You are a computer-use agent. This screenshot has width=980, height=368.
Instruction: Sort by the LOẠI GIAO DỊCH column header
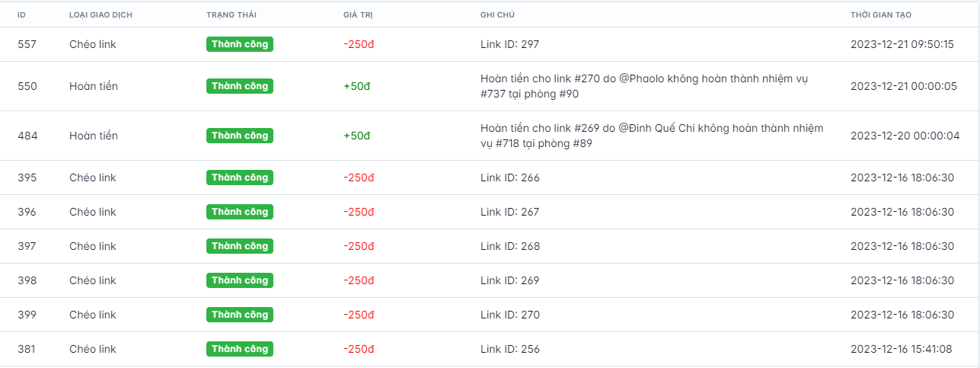point(101,15)
